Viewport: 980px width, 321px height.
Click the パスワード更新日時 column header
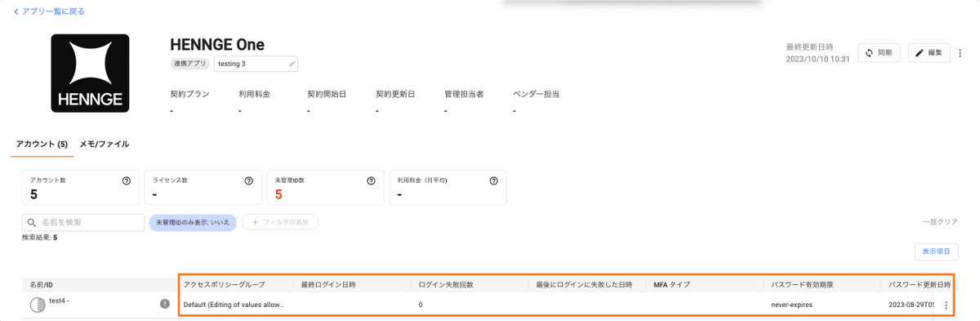tap(920, 285)
